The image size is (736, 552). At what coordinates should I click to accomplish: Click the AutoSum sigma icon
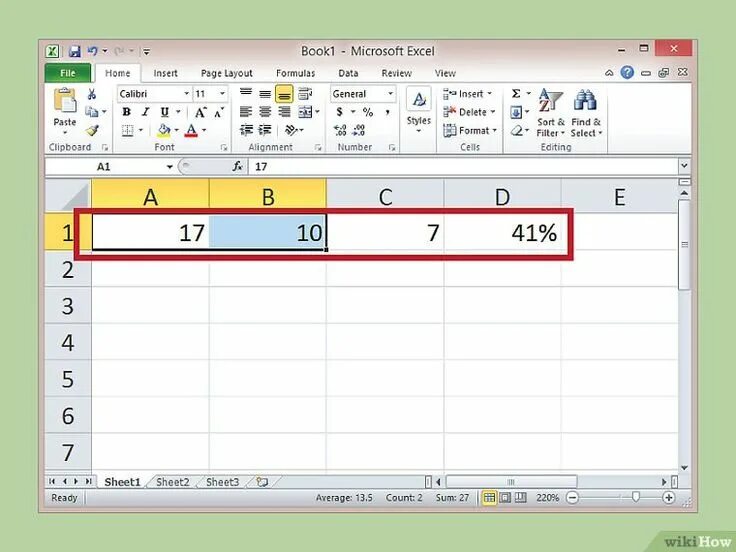coord(516,93)
